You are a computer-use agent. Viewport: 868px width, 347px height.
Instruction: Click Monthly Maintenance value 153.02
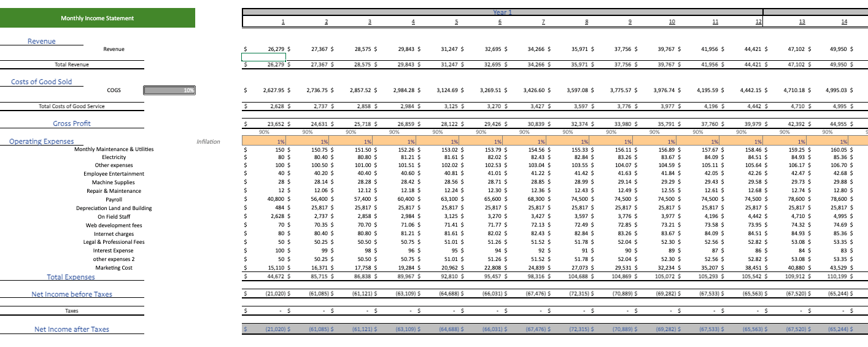pyautogui.click(x=452, y=149)
